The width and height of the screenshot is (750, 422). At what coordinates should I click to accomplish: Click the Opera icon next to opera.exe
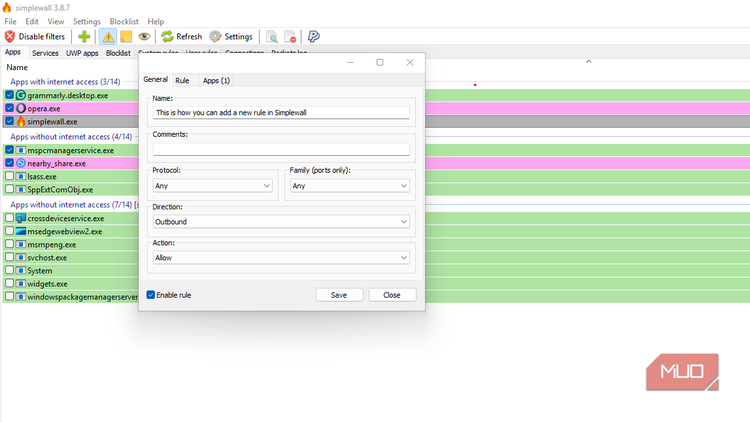point(21,108)
